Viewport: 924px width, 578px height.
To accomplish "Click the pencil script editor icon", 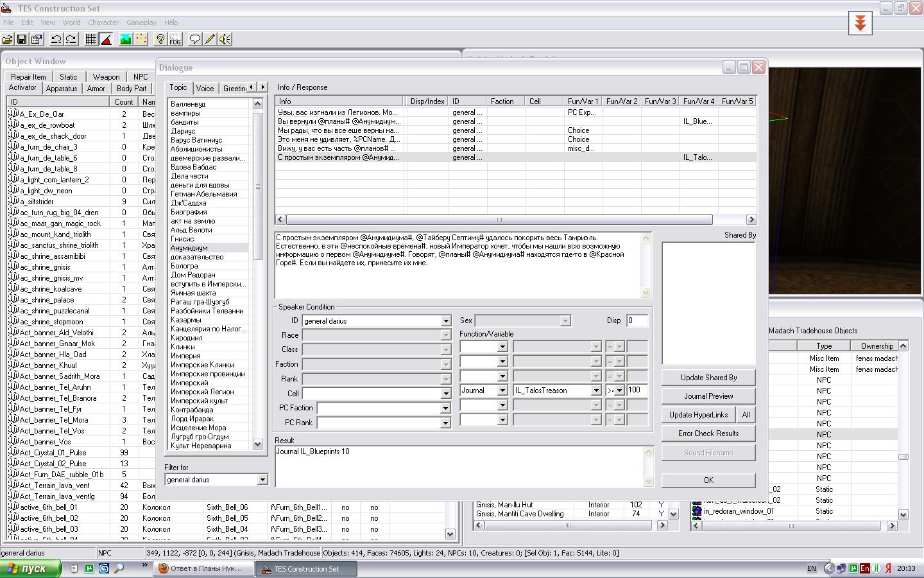I will point(210,39).
